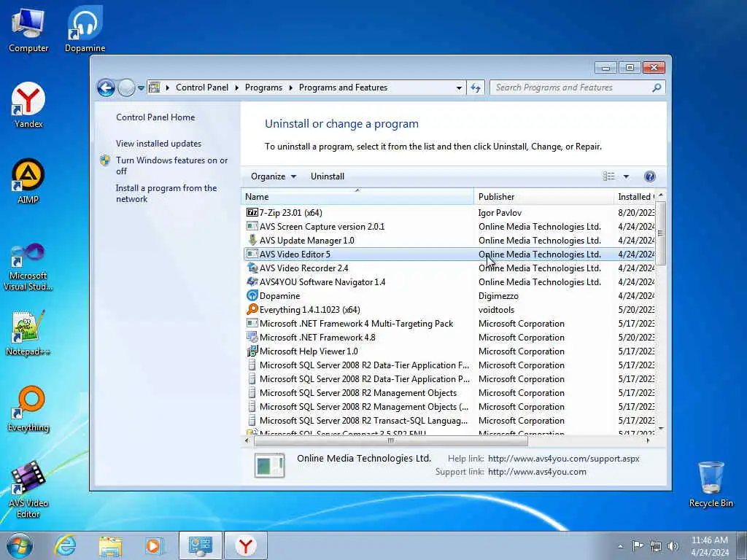This screenshot has width=747, height=560.
Task: Click the network tray icon
Action: pyautogui.click(x=656, y=545)
